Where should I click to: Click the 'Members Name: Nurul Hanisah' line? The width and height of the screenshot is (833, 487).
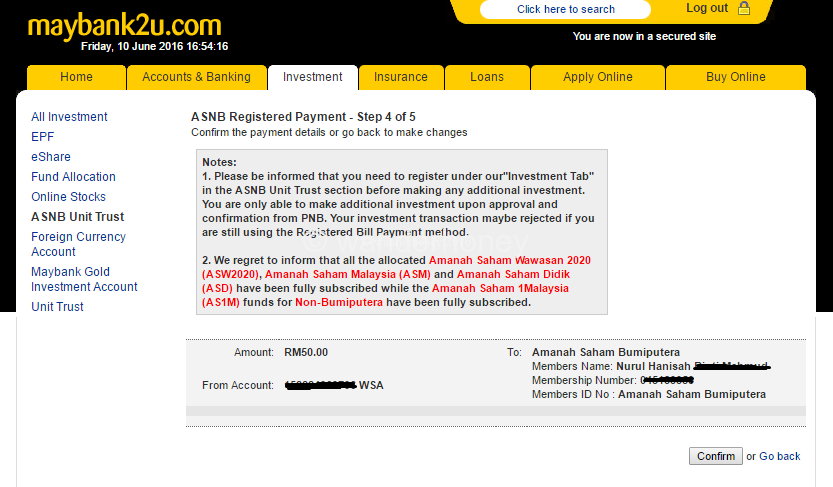click(x=651, y=366)
